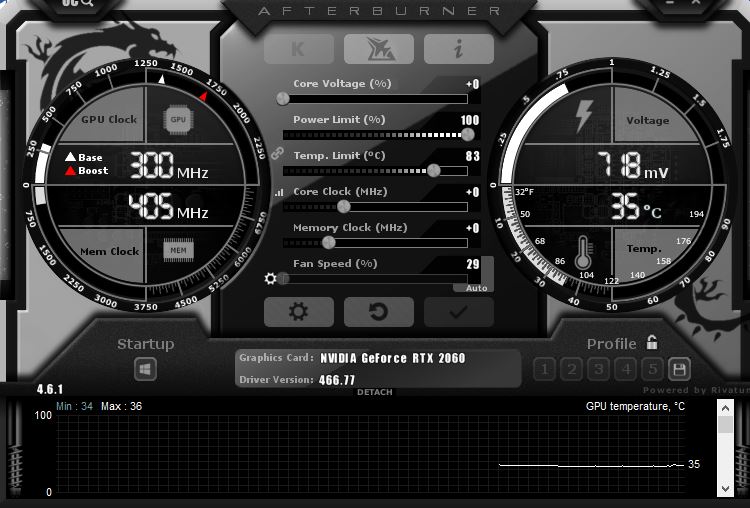Reset settings with the circular arrow button
This screenshot has height=508, width=750.
point(378,312)
